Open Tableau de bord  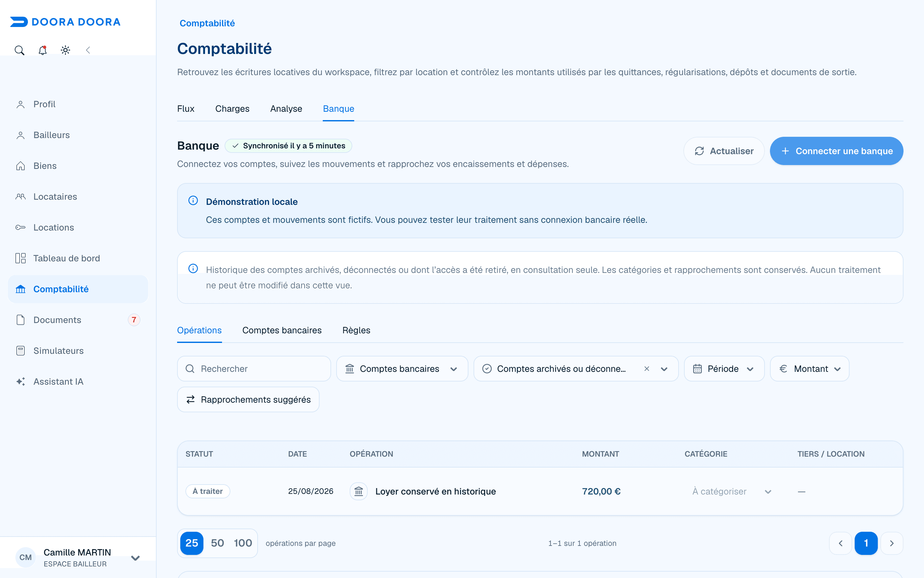tap(78, 258)
